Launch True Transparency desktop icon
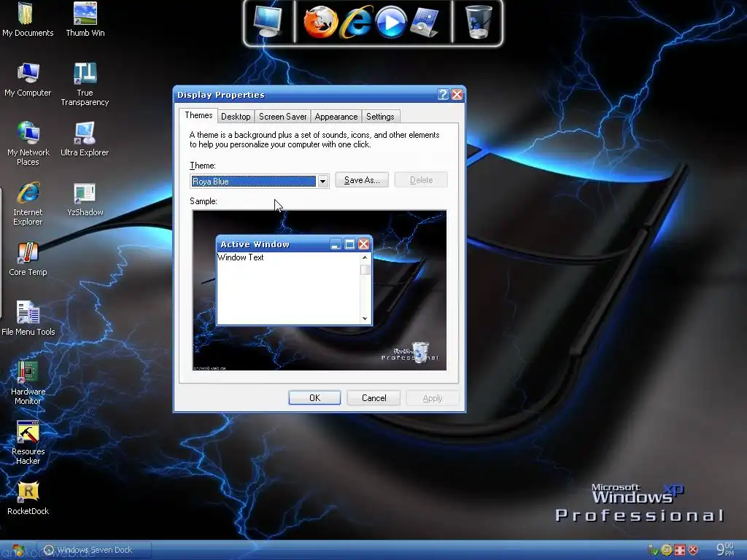Screen dimensions: 747x560 click(x=85, y=85)
